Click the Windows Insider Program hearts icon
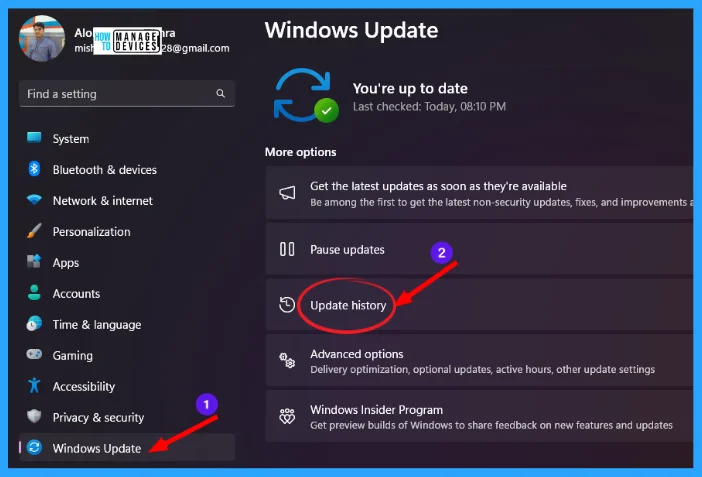 coord(287,416)
